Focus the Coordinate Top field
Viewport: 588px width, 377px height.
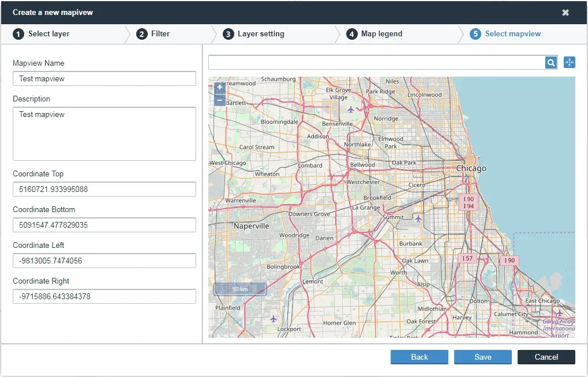(104, 189)
